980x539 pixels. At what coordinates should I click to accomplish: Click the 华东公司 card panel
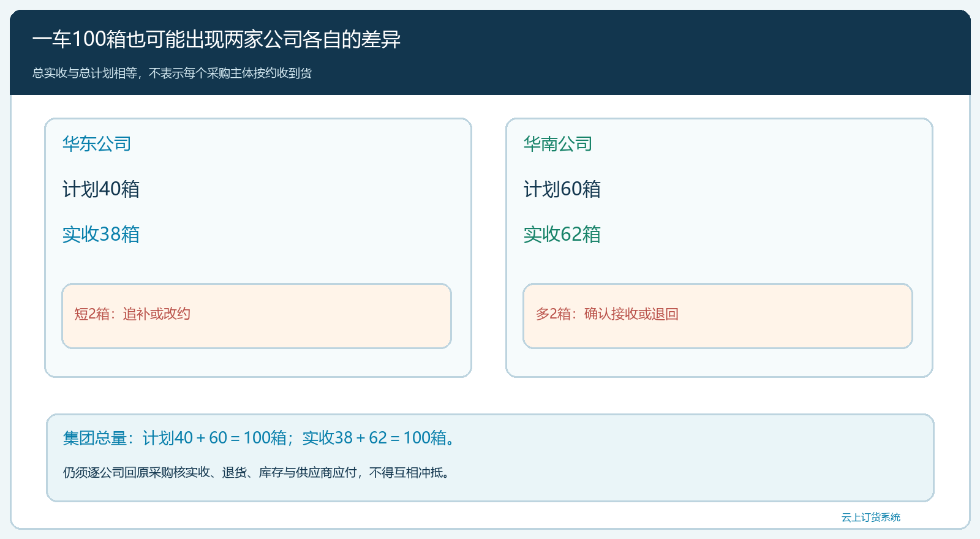(x=258, y=247)
